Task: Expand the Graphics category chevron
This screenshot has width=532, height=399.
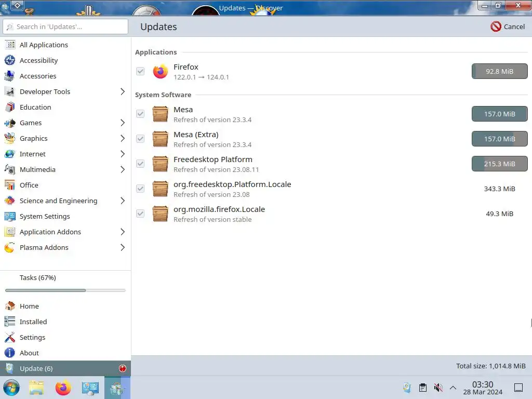Action: (x=123, y=138)
